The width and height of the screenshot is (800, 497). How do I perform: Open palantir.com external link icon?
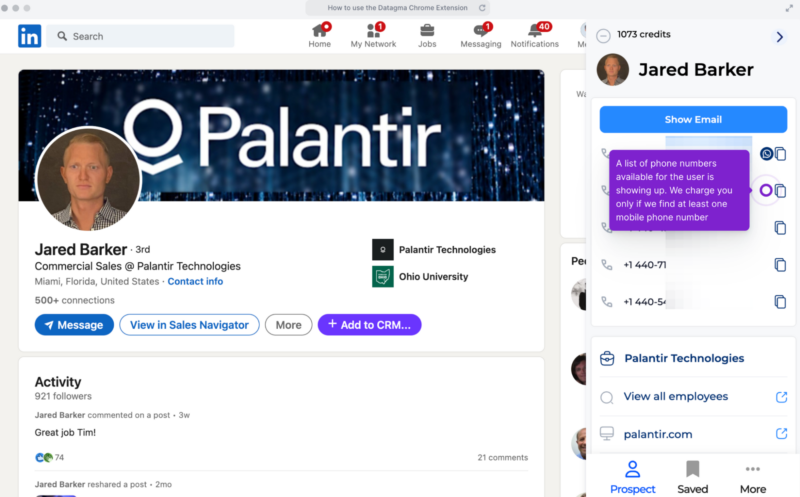pos(781,434)
